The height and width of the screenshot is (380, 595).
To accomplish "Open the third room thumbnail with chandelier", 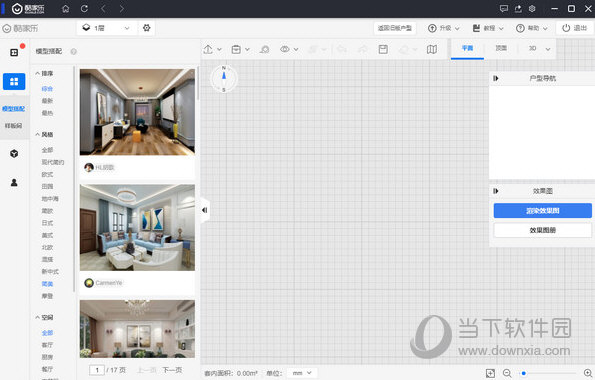I will (x=137, y=329).
